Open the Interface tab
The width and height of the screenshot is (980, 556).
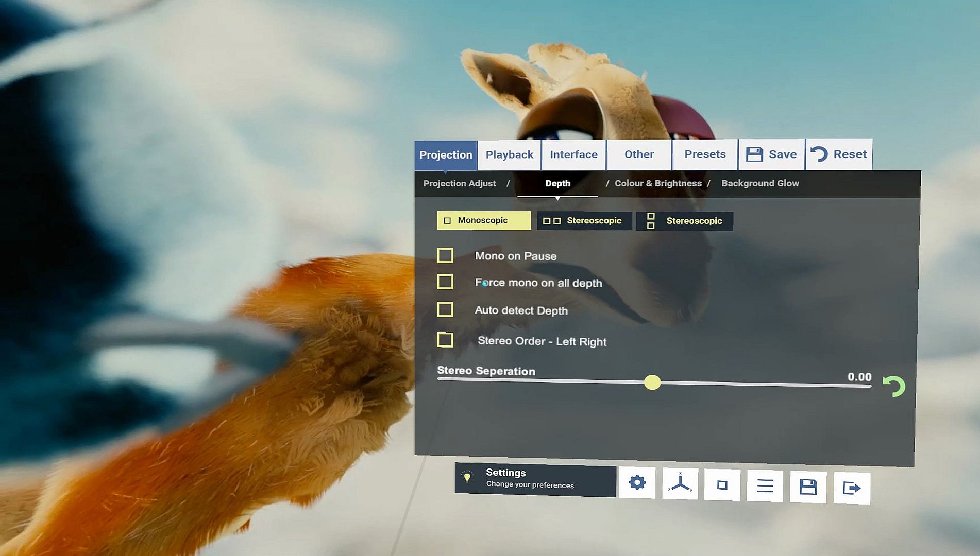[573, 154]
